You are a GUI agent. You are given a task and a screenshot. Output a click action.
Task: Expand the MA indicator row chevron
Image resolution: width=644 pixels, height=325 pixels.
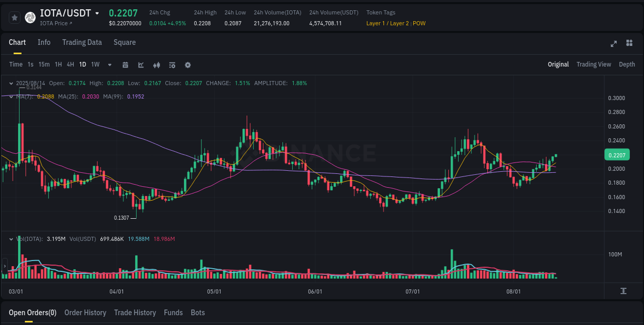pyautogui.click(x=11, y=96)
